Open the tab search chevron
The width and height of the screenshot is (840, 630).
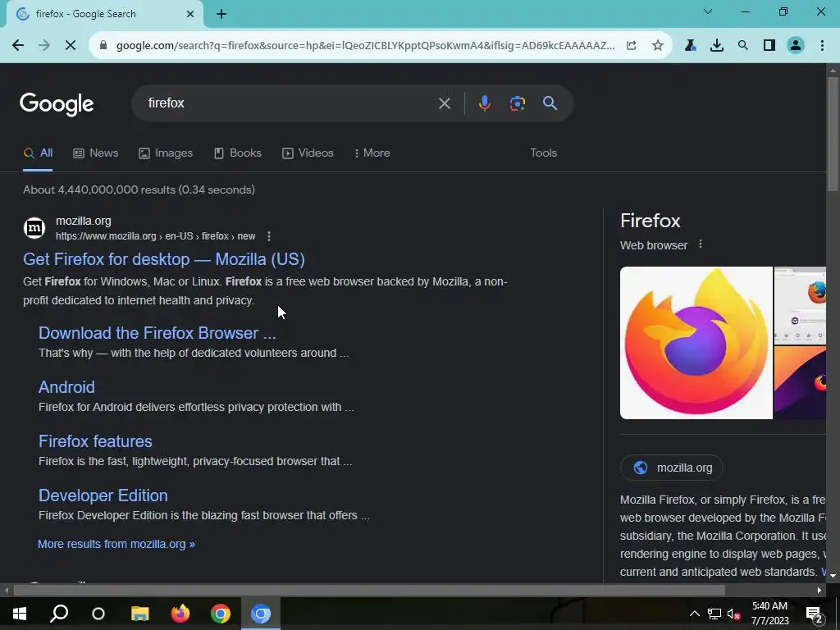tap(708, 11)
